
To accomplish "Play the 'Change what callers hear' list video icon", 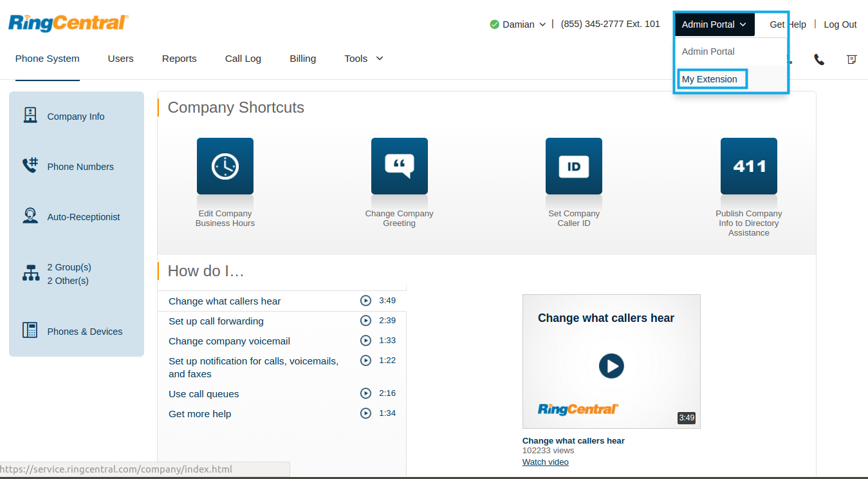I will click(x=365, y=301).
